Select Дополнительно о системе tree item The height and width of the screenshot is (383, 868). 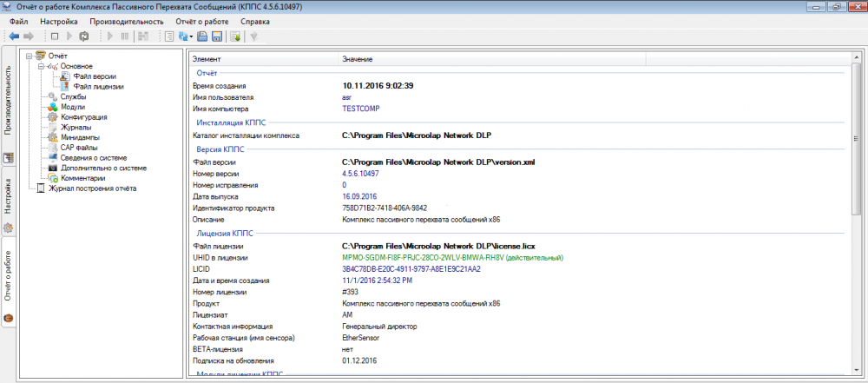coord(103,168)
